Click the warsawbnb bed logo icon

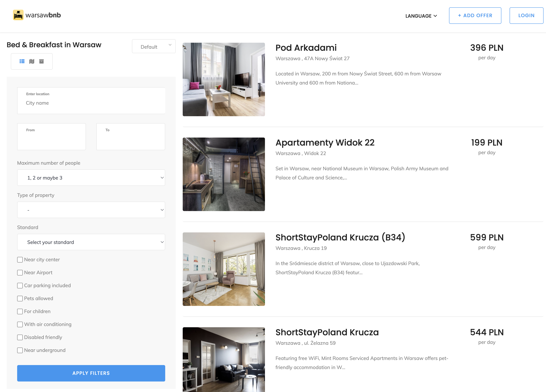pyautogui.click(x=18, y=15)
